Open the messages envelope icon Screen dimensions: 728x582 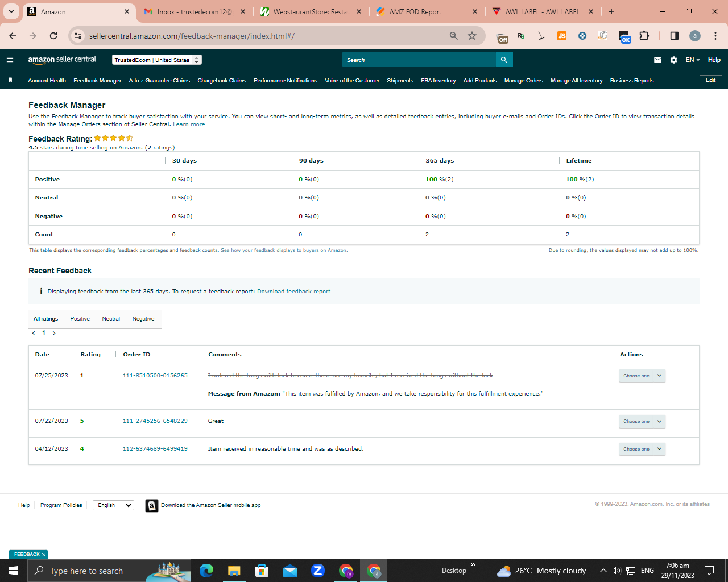[x=657, y=60]
